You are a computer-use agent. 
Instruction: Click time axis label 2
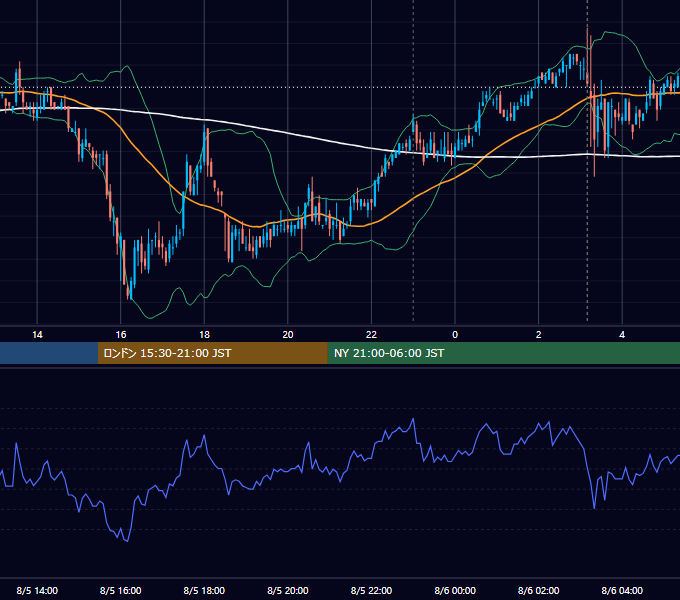pos(538,334)
